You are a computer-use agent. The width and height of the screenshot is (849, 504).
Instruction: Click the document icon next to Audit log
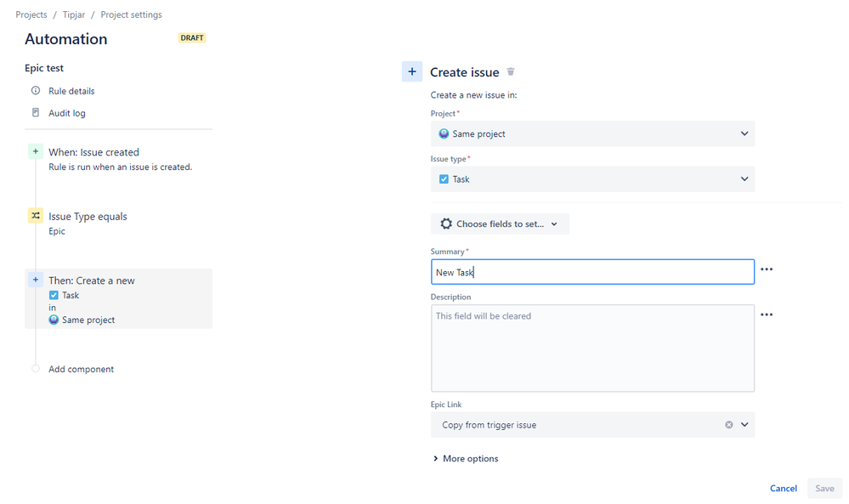[x=36, y=112]
